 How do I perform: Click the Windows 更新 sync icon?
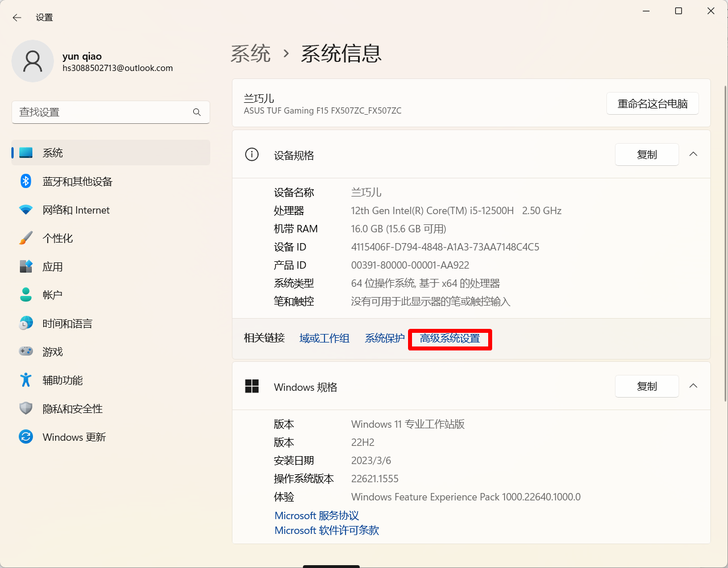click(26, 437)
